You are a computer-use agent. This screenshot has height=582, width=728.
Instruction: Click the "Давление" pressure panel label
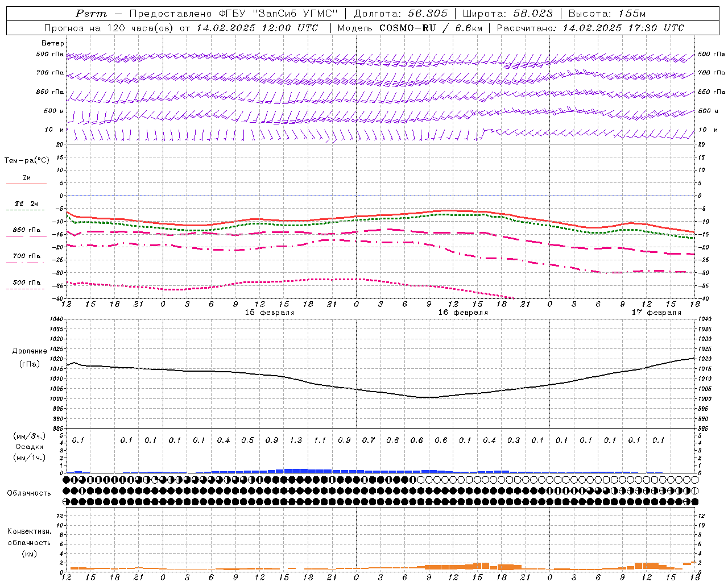[30, 351]
